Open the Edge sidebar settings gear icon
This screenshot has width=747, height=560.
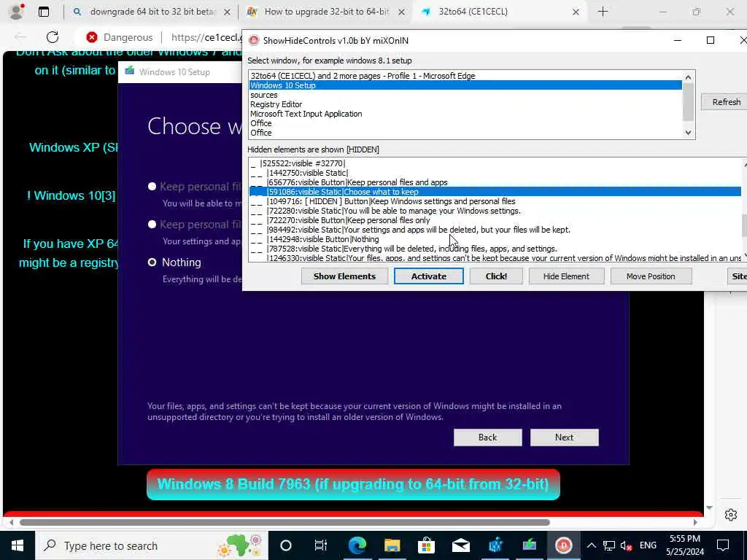730,515
